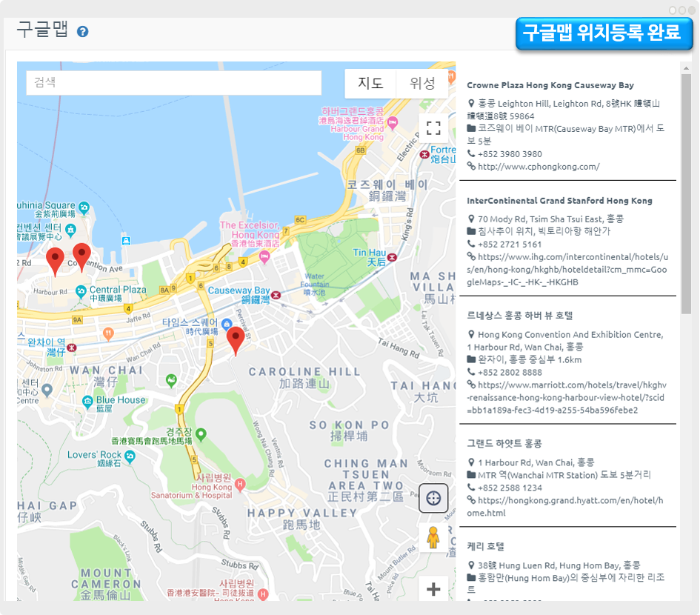Select the Crowne Plaza Hong Kong Causeway Bay entry
This screenshot has height=615, width=700.
tap(550, 85)
